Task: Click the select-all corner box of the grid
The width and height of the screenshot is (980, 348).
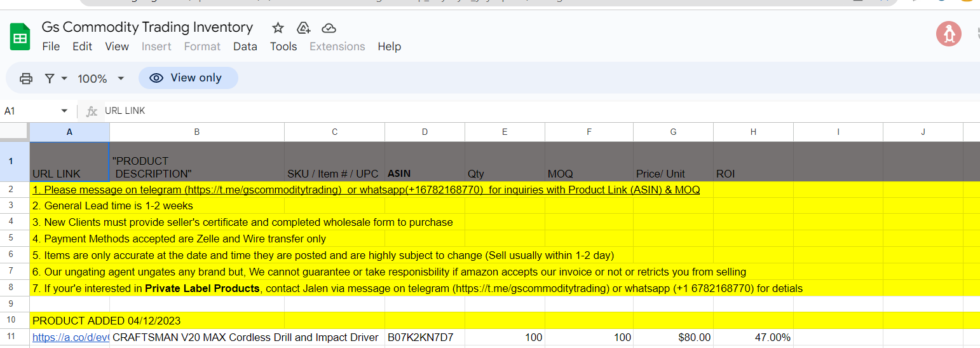Action: pos(15,132)
